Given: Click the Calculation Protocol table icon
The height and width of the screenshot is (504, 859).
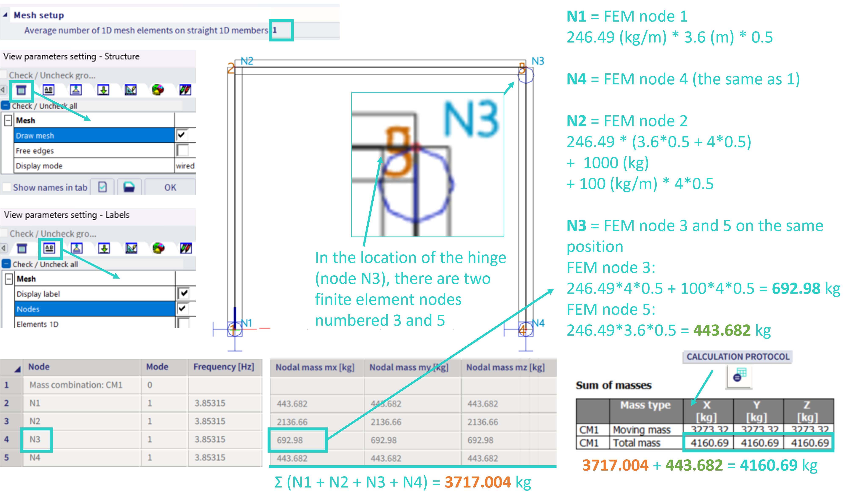Looking at the screenshot, I should click(739, 377).
